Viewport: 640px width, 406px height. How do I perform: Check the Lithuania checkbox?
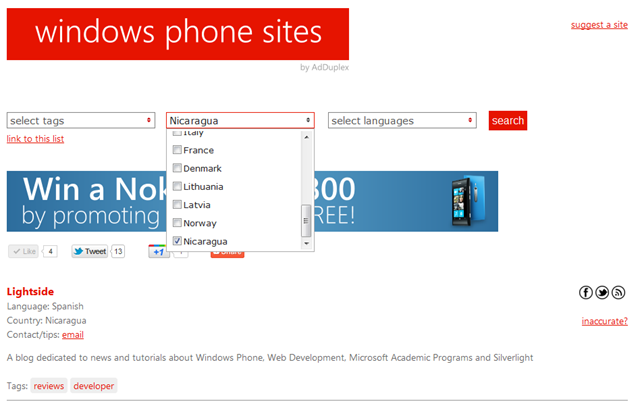pos(177,186)
